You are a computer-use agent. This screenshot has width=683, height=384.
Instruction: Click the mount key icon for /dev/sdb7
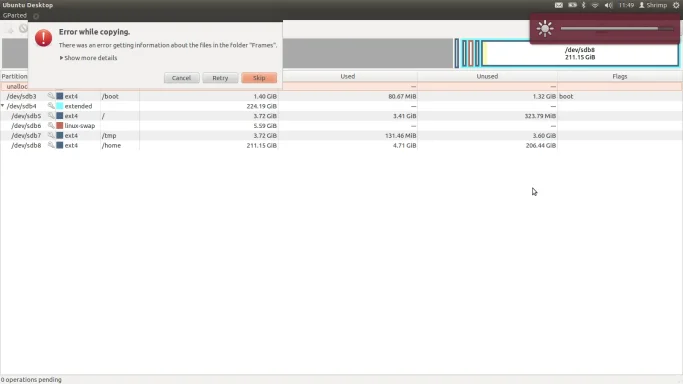pos(51,135)
